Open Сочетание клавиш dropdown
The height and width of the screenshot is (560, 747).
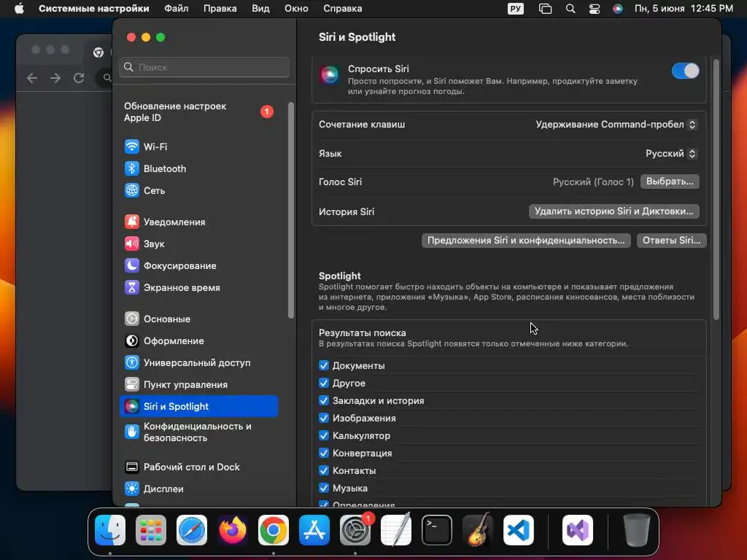(616, 124)
